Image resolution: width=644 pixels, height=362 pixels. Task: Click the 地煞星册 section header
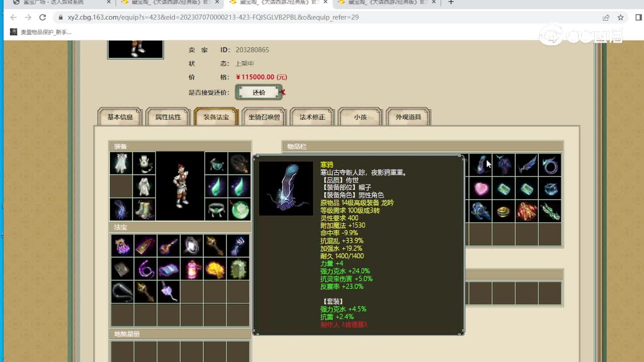tap(180, 334)
